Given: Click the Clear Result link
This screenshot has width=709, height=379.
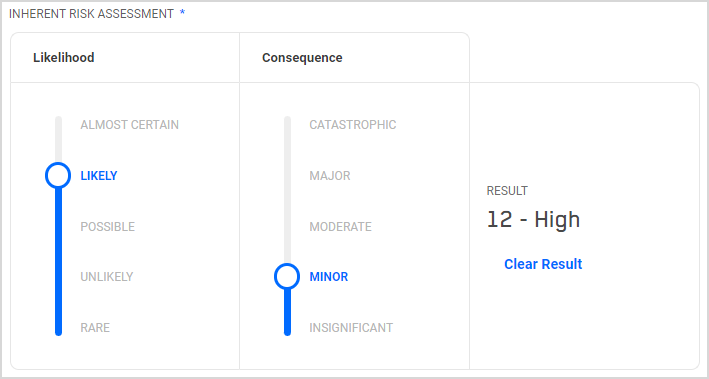Looking at the screenshot, I should 543,264.
